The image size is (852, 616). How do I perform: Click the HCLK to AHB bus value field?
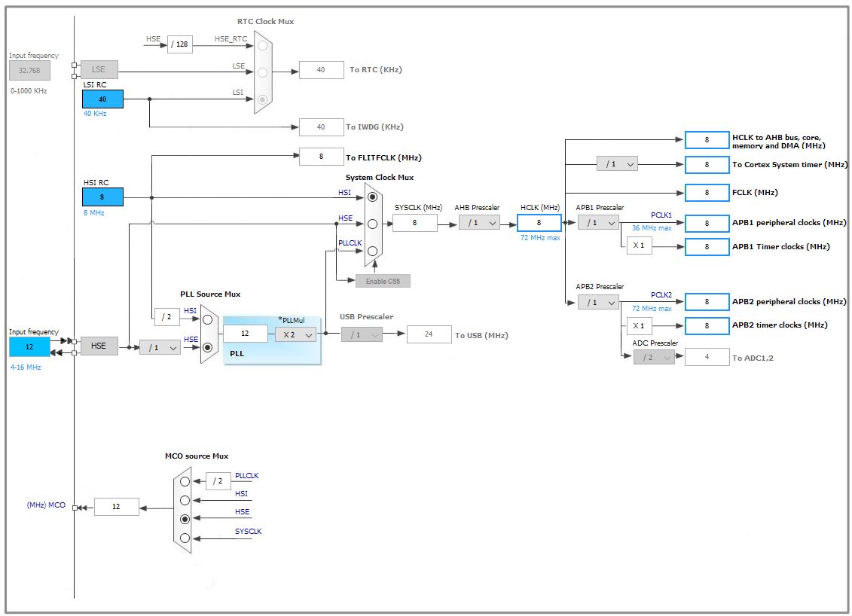pos(707,139)
